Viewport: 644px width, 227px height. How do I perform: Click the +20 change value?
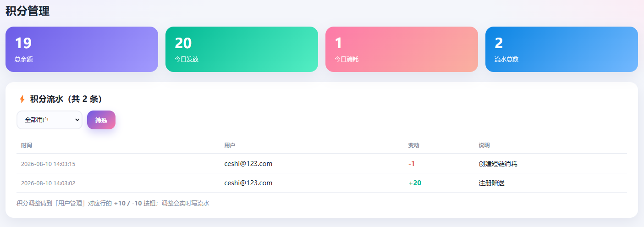point(415,183)
